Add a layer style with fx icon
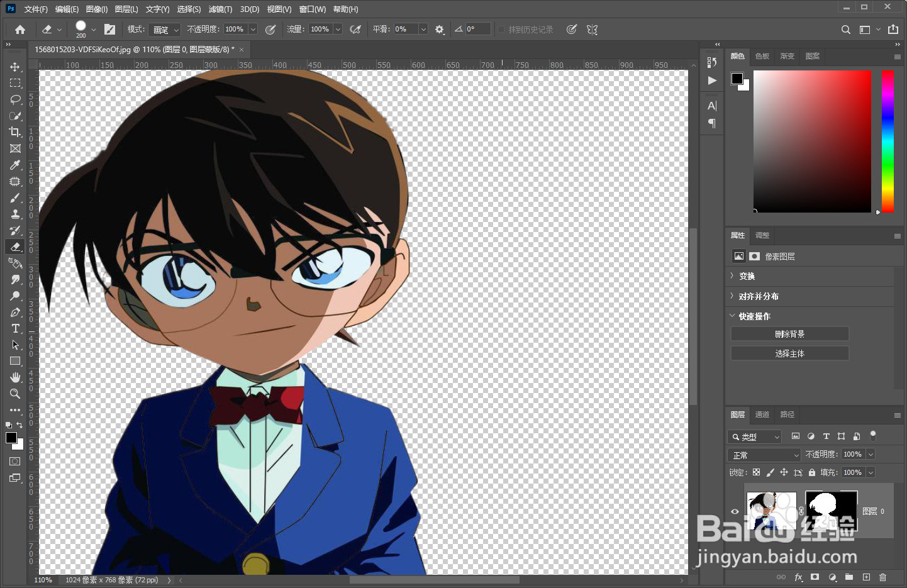 (x=798, y=577)
